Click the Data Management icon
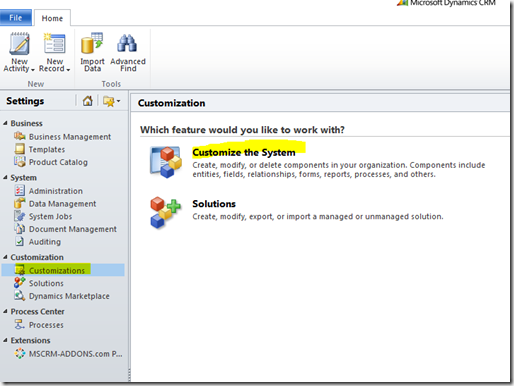This screenshot has height=386, width=514. coord(20,203)
